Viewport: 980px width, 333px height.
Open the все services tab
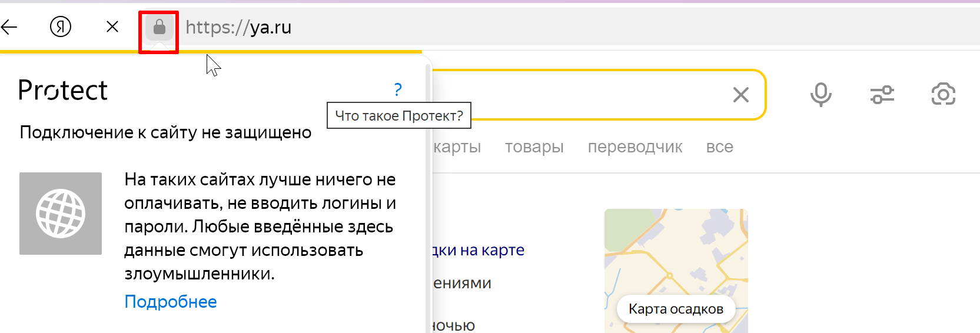[720, 146]
